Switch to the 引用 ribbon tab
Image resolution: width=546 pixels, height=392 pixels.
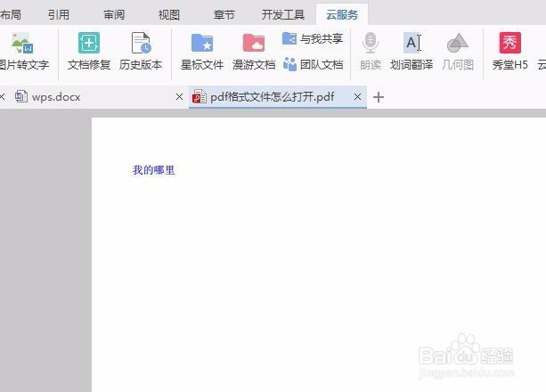[x=59, y=14]
